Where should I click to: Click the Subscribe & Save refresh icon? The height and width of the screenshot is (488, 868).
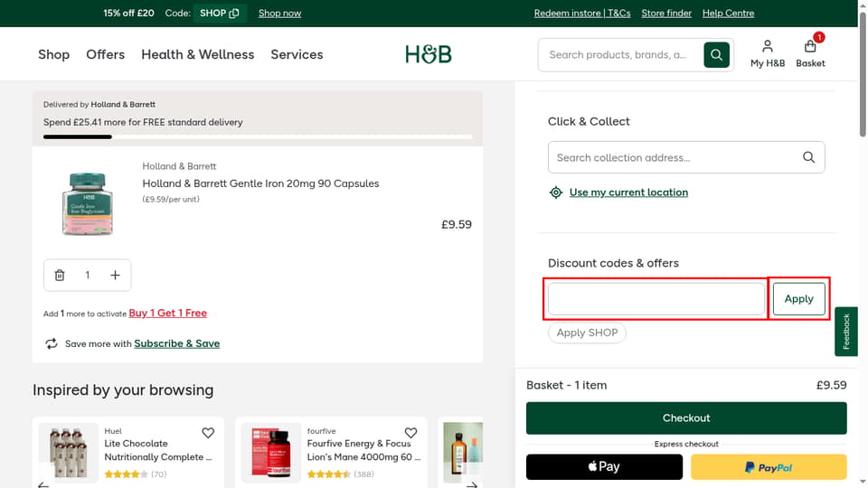(x=52, y=343)
